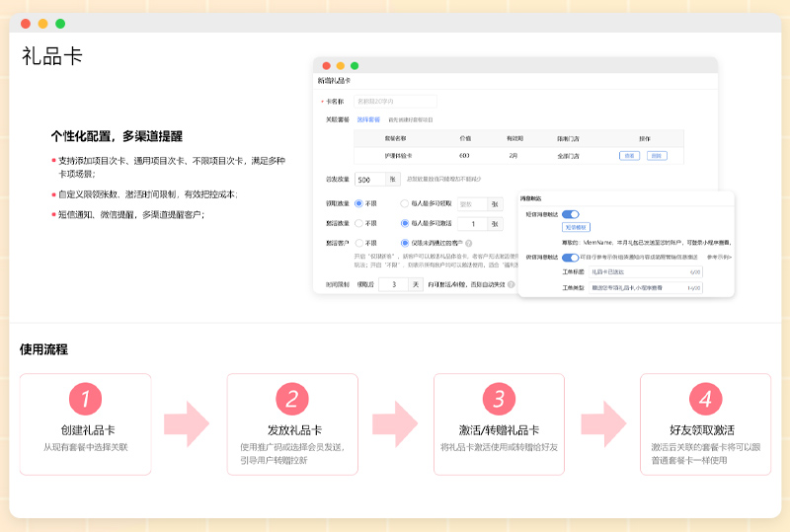Click the 全部门店 table cell
This screenshot has height=532, width=790.
568,156
